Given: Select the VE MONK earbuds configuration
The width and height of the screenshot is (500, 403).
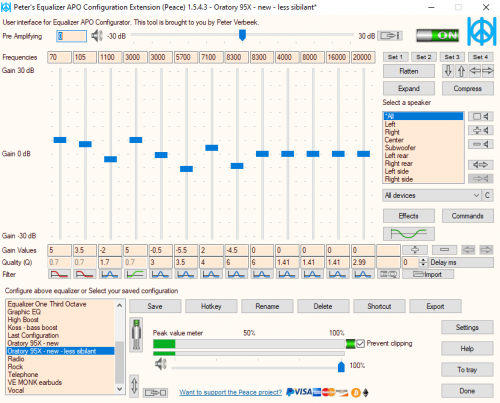Looking at the screenshot, I should [x=61, y=382].
